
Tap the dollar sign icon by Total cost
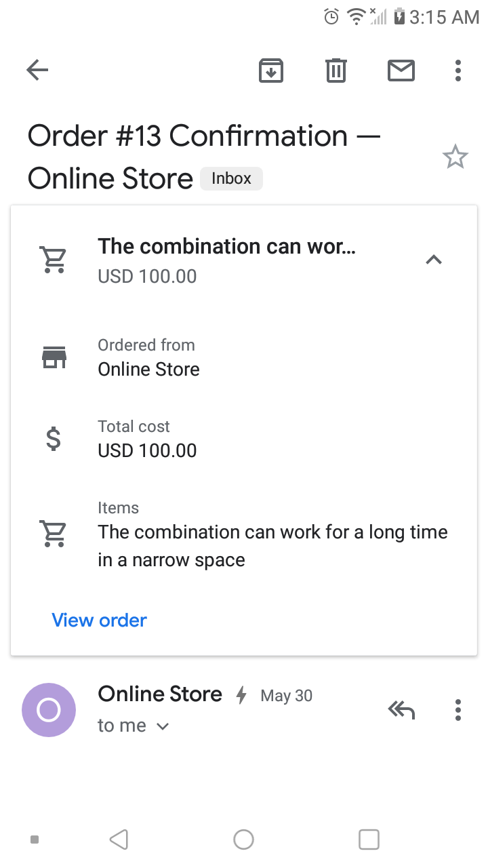point(53,439)
